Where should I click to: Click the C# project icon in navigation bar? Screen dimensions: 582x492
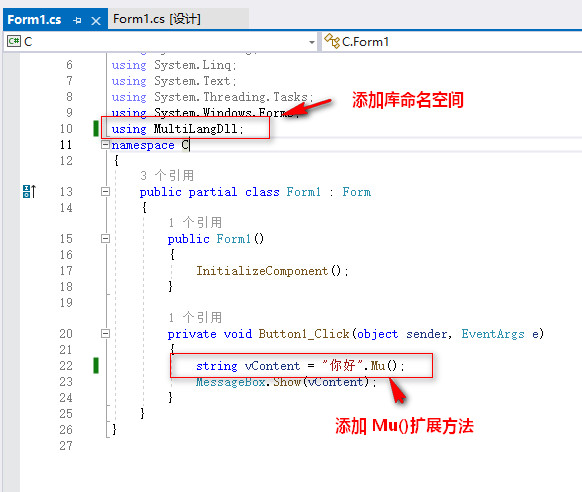point(14,41)
